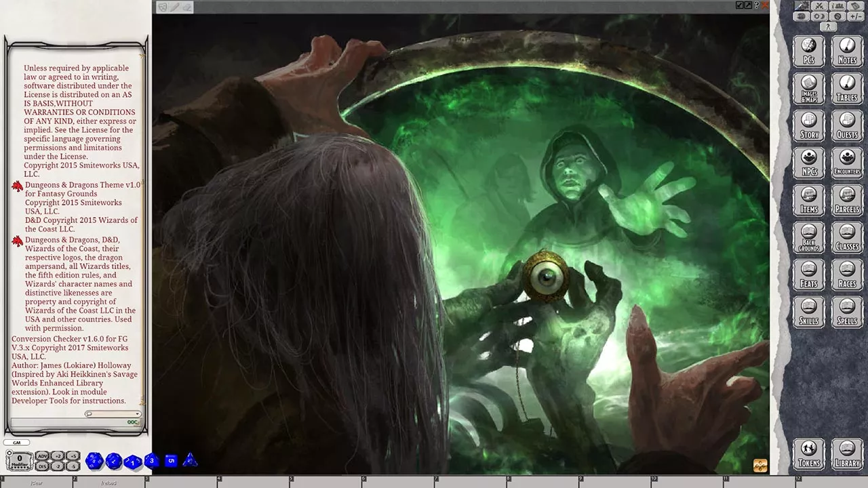Viewport: 868px width, 488px height.
Task: Select the pencil drawing tool on image
Action: (174, 7)
